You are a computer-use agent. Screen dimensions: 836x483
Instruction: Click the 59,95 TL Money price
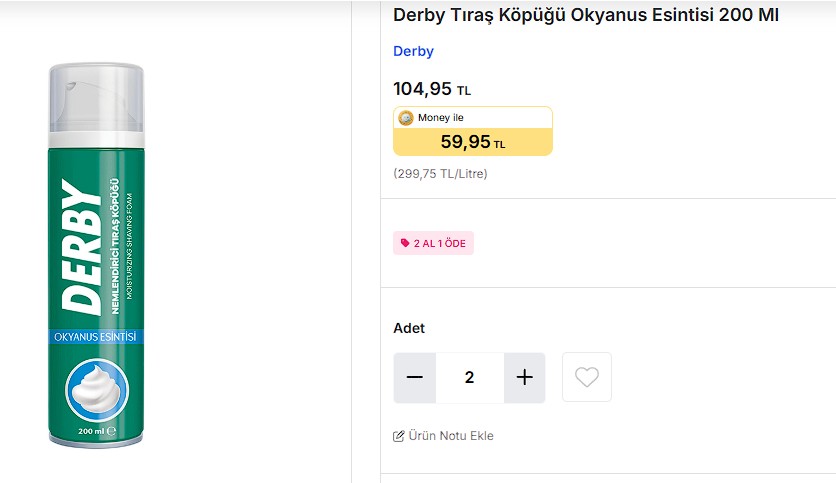click(x=473, y=142)
